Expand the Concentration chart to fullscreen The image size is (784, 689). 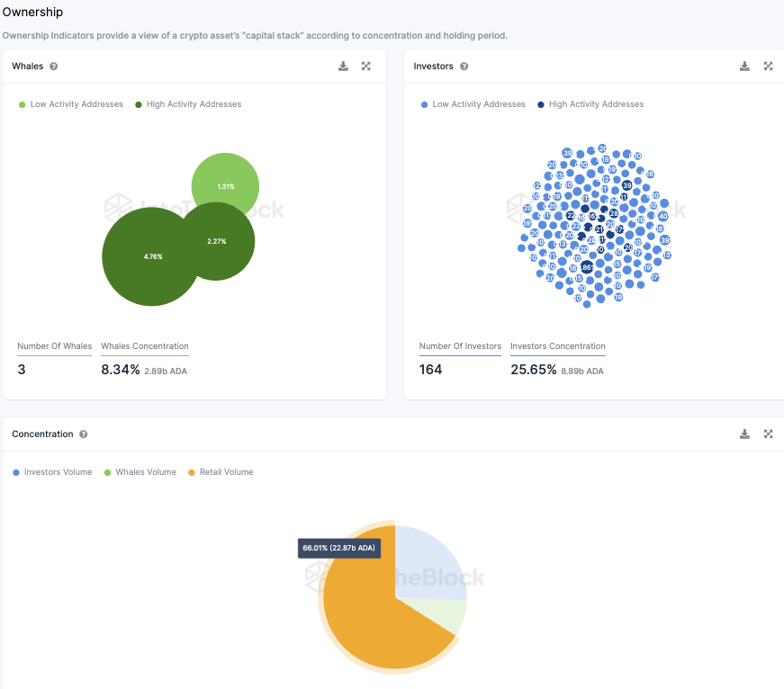tap(768, 434)
